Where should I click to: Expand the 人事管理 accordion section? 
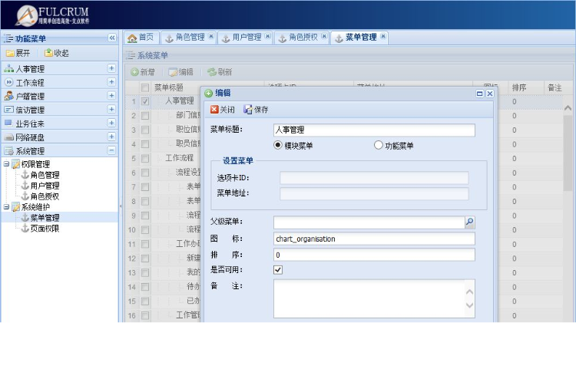coord(111,68)
